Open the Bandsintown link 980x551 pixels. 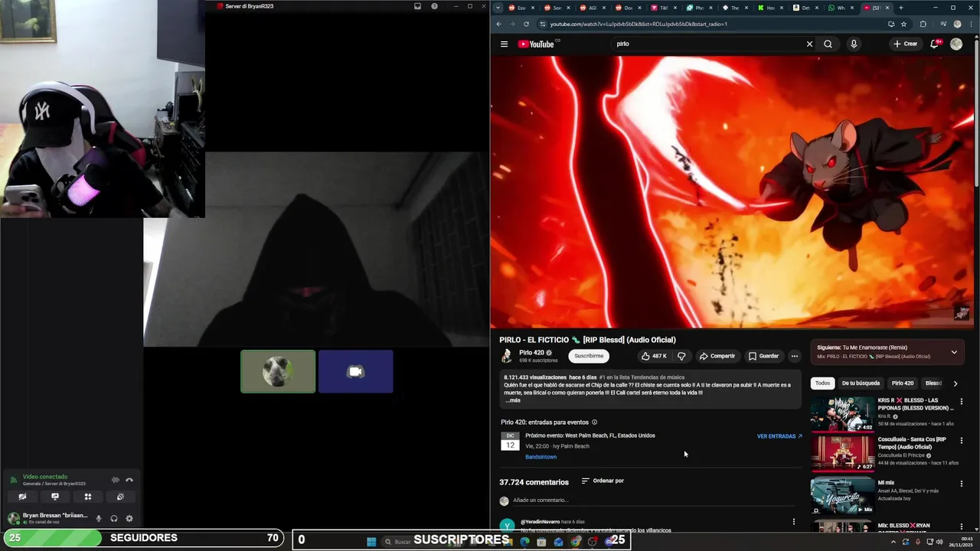(x=541, y=457)
